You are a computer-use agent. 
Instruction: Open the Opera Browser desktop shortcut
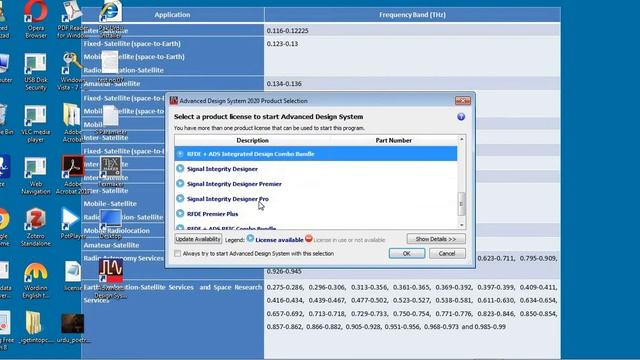coord(36,20)
